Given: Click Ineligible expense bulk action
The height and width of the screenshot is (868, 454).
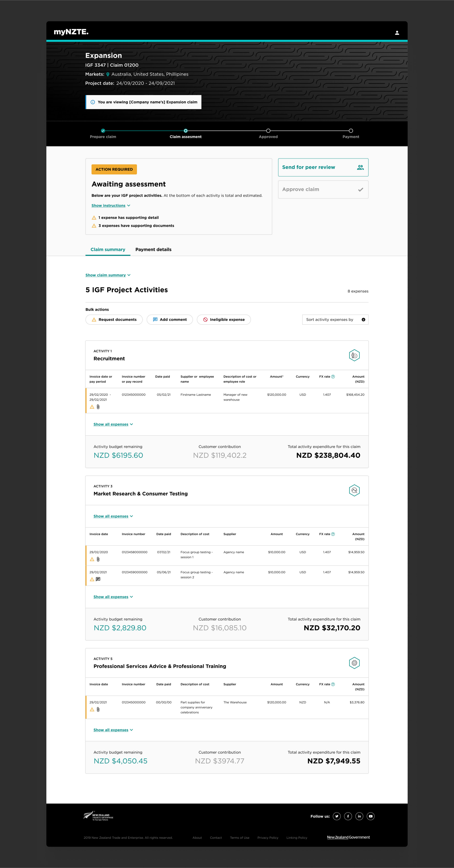Looking at the screenshot, I should pyautogui.click(x=224, y=320).
